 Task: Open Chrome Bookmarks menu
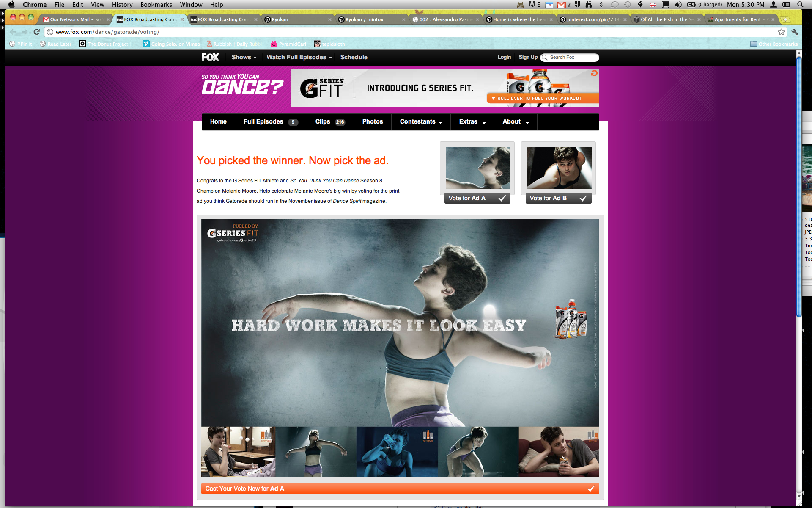[156, 5]
